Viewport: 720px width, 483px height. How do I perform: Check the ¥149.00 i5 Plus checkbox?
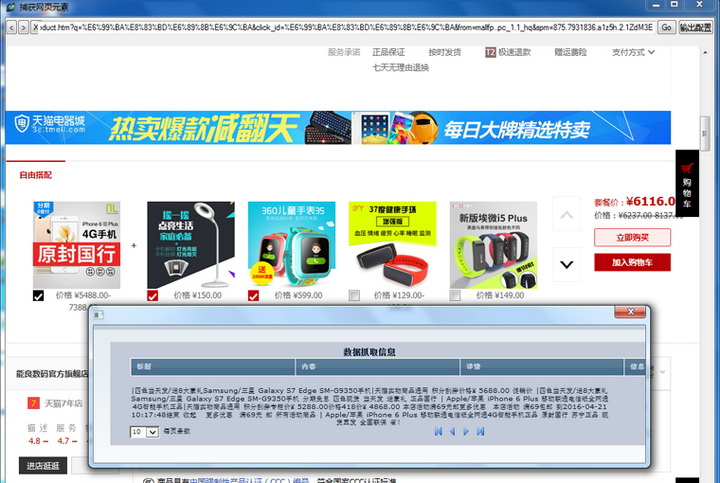(x=455, y=296)
